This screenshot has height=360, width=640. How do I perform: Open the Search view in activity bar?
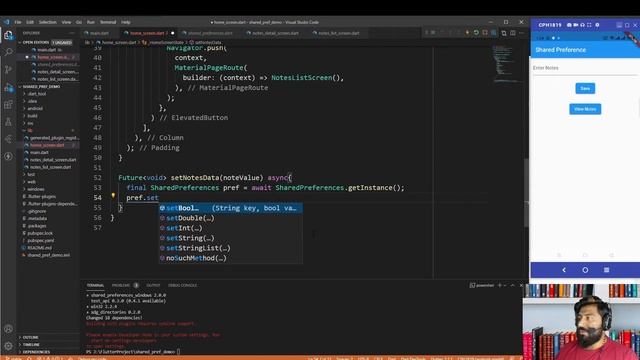pos(8,52)
